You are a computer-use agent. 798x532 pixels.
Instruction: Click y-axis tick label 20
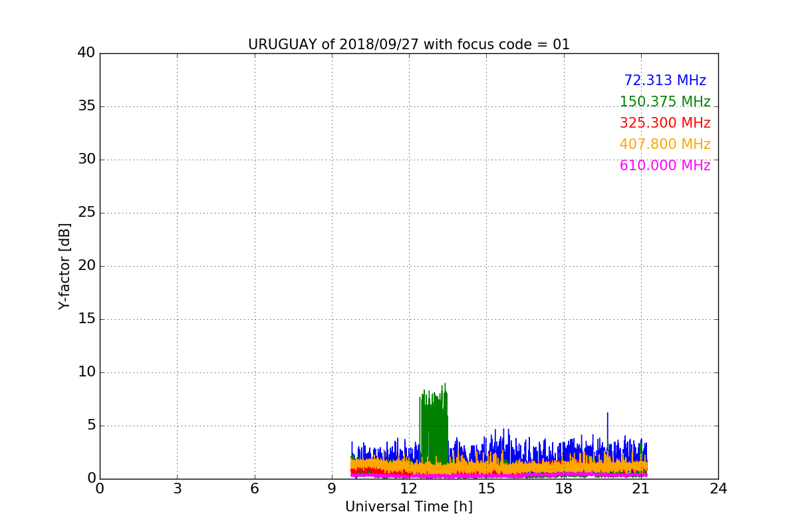(86, 266)
